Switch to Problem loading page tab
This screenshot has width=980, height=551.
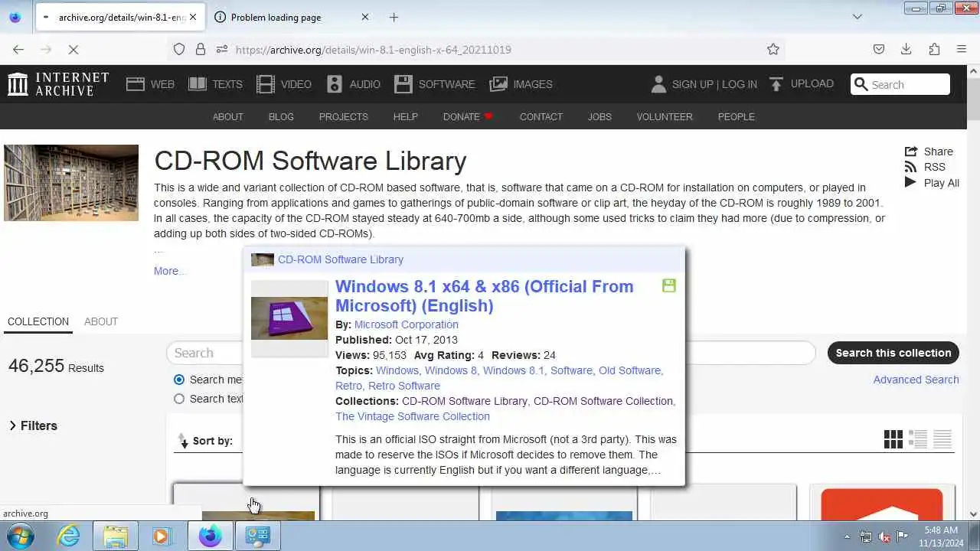[x=276, y=17]
